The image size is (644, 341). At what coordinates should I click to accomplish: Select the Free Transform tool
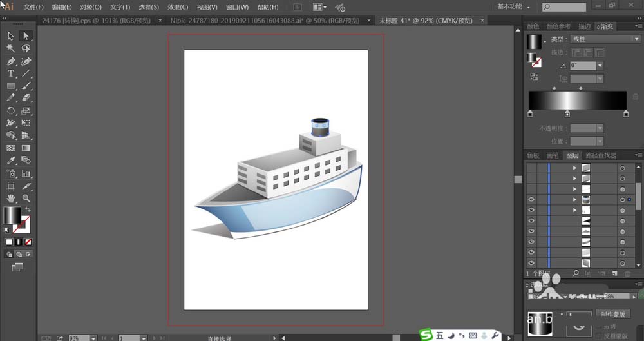[x=26, y=123]
